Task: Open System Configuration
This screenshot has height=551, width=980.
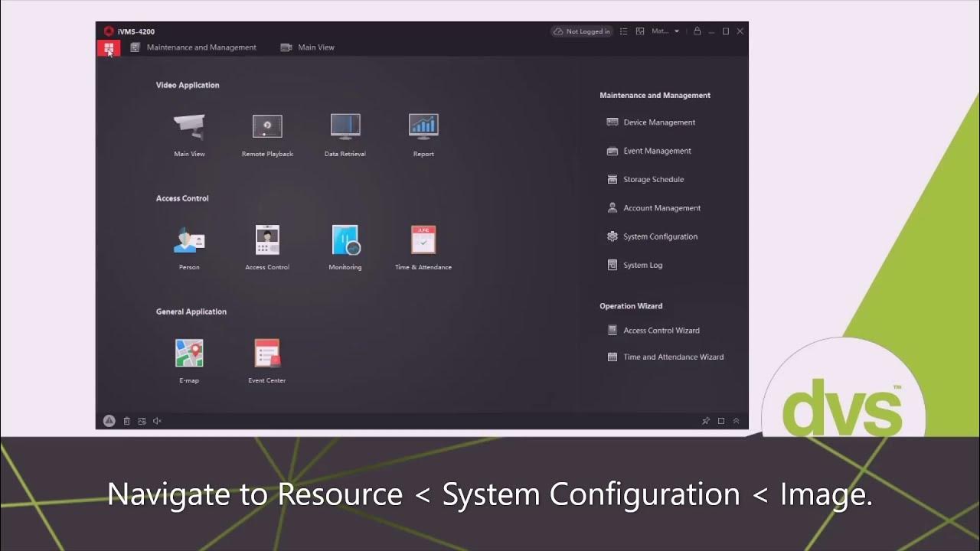Action: point(652,236)
